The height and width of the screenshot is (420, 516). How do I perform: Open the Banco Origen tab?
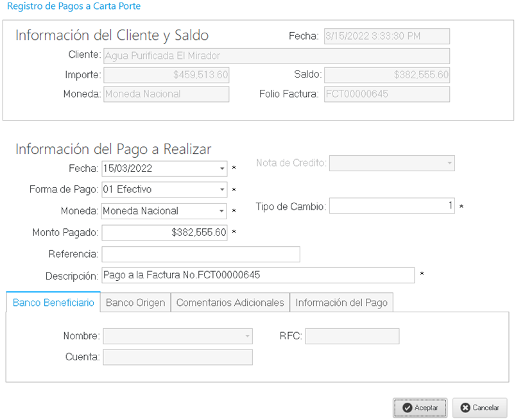[x=135, y=302]
